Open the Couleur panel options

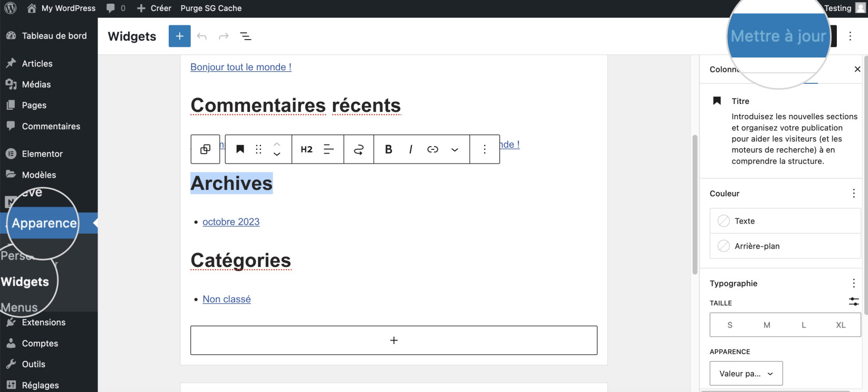pyautogui.click(x=854, y=194)
